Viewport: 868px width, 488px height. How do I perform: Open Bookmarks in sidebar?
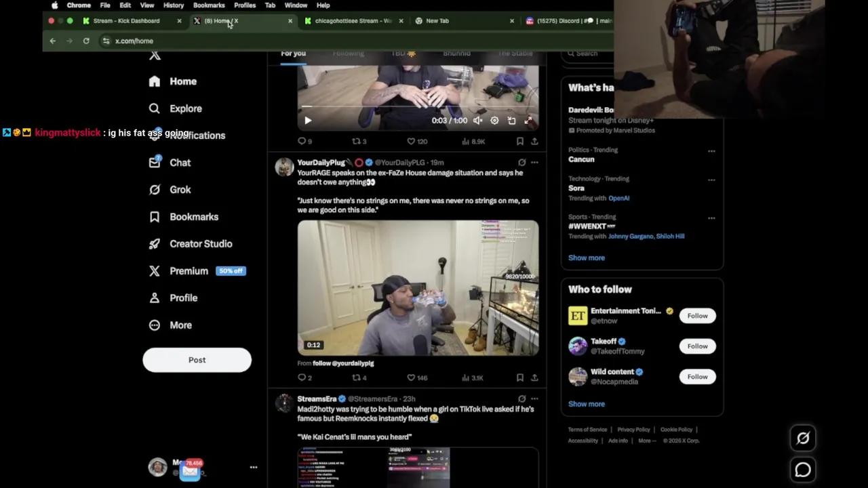coord(184,217)
